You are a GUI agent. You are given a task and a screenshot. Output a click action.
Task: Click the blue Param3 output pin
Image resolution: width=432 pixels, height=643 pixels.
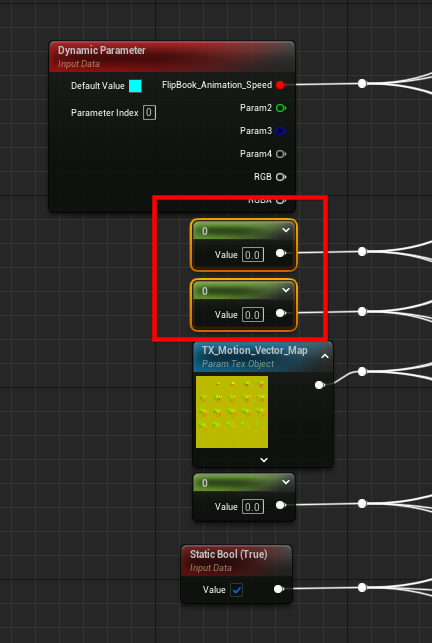pyautogui.click(x=281, y=131)
